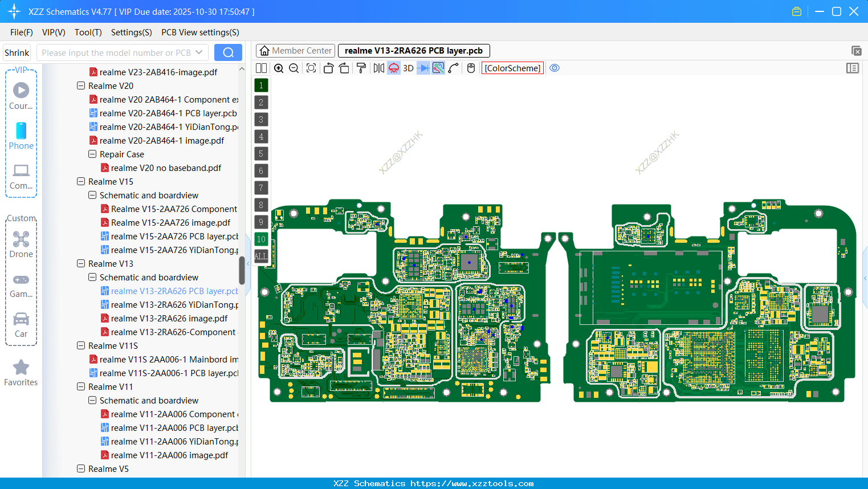The height and width of the screenshot is (489, 868).
Task: Open the File menu
Action: (x=21, y=32)
